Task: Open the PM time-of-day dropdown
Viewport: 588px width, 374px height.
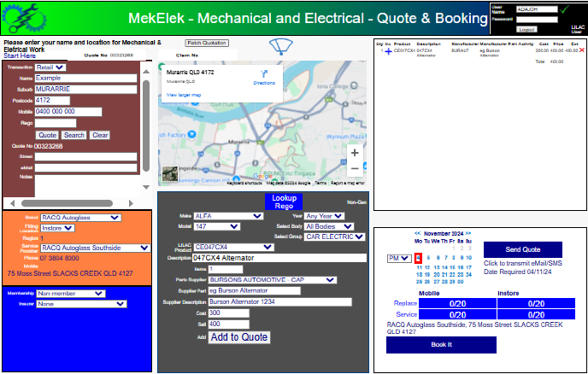Action: [x=399, y=258]
